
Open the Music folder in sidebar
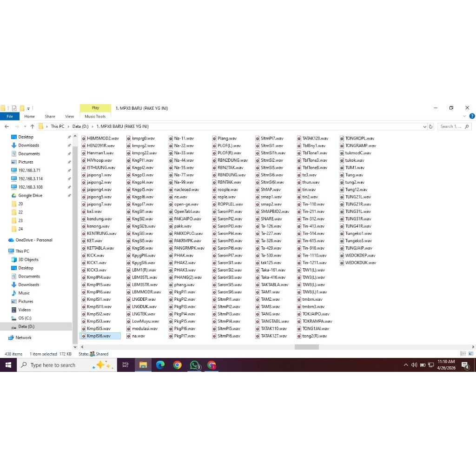[24, 293]
